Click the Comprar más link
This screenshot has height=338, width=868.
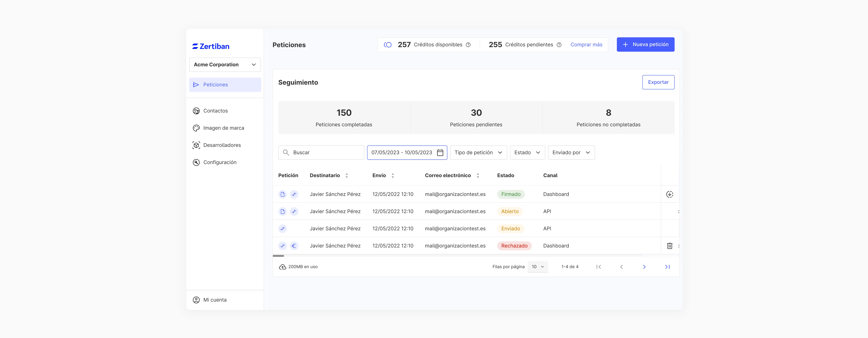(586, 45)
